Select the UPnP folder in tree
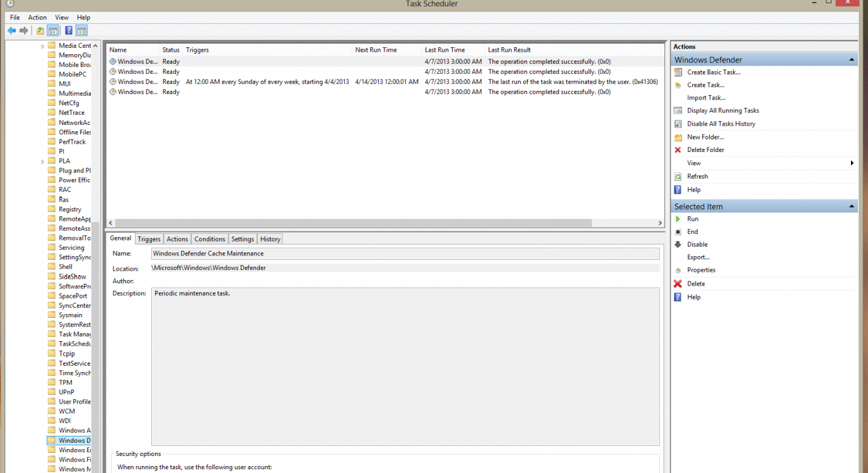 pos(61,392)
